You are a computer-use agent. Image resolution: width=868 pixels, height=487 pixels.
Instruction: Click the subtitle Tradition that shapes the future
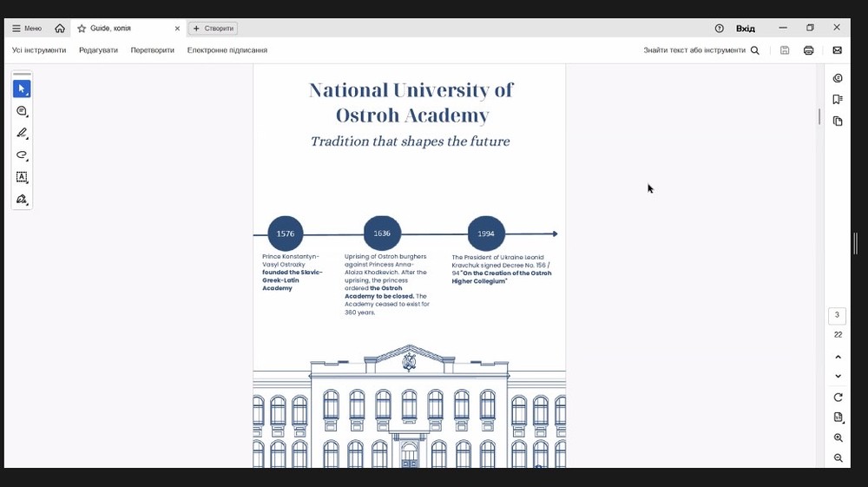click(x=411, y=141)
